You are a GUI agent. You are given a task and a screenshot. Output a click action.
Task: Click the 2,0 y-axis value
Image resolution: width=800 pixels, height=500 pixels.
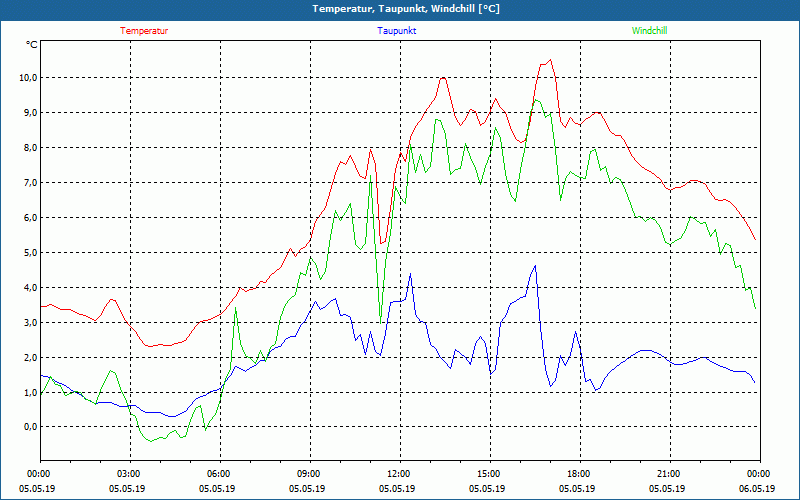pyautogui.click(x=30, y=357)
